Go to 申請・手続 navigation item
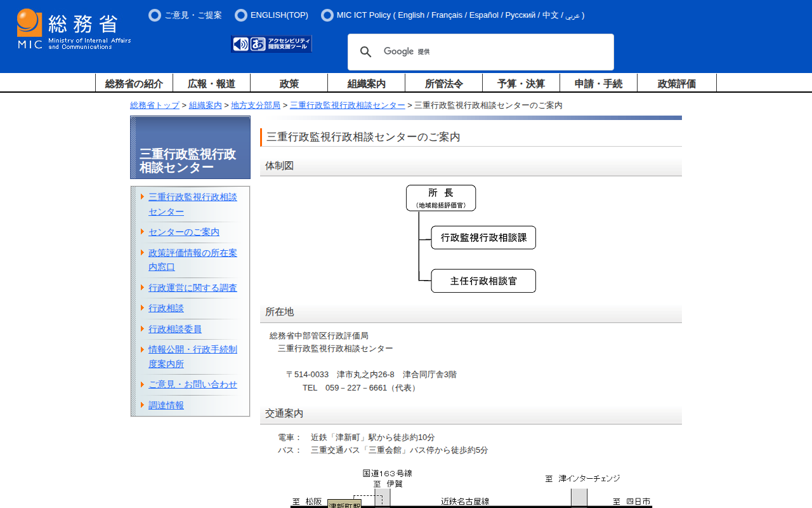Viewport: 812px width, 508px height. pos(598,83)
